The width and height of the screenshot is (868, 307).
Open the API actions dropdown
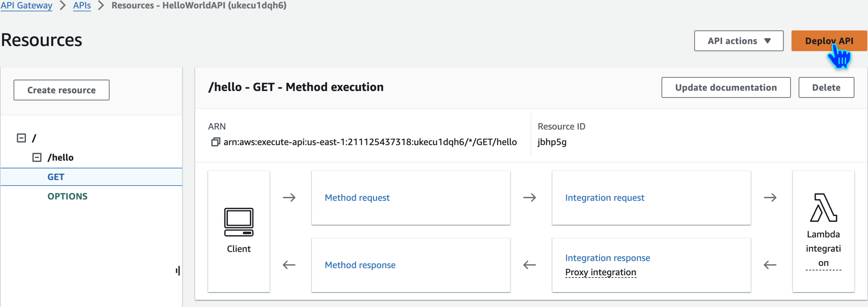(738, 41)
